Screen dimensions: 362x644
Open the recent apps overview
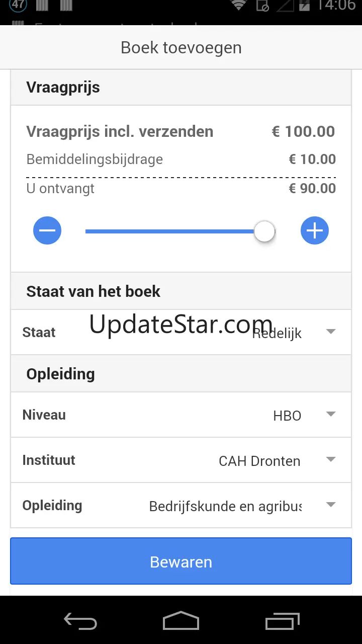pyautogui.click(x=282, y=621)
